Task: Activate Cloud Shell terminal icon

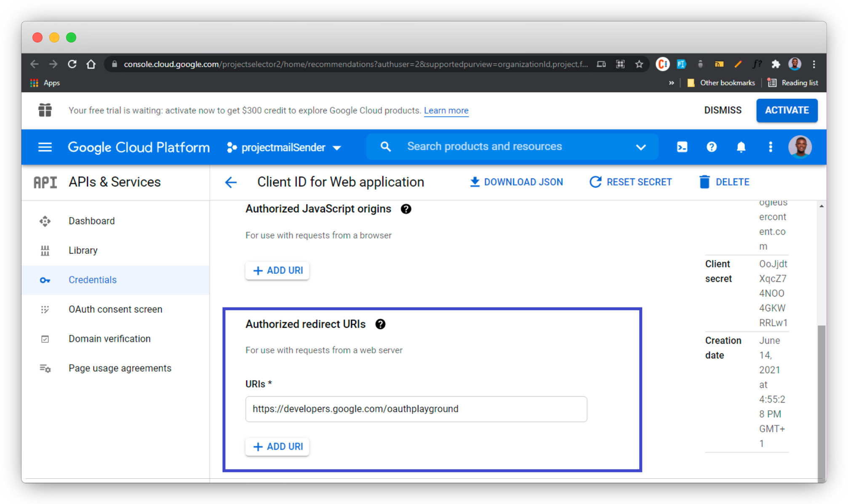Action: coord(682,147)
